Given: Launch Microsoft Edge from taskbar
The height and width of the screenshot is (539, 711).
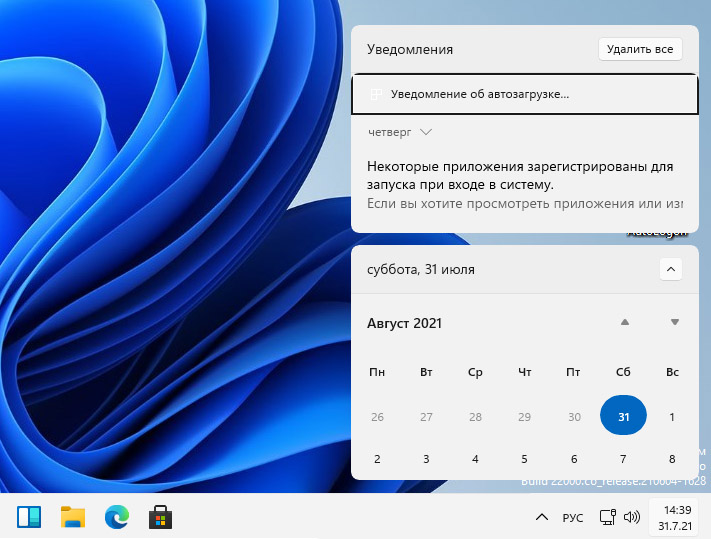Looking at the screenshot, I should coord(117,517).
